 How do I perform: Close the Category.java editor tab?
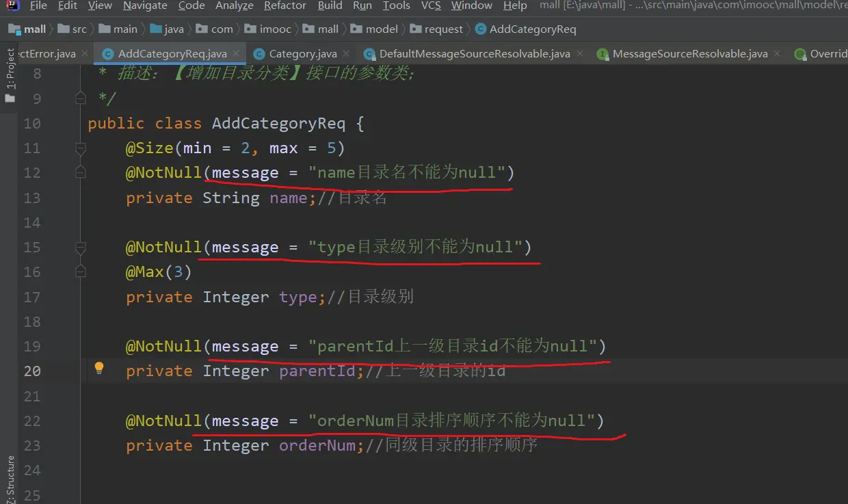point(346,53)
